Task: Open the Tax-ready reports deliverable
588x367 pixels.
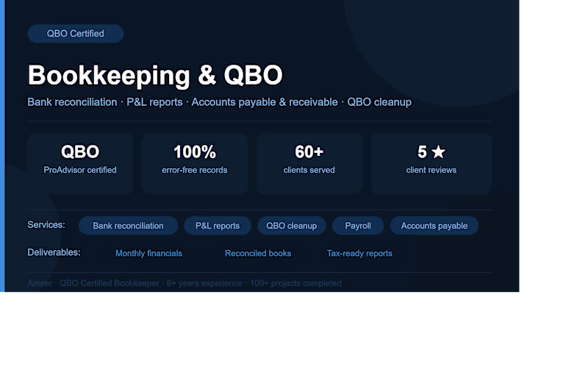Action: [x=359, y=254]
